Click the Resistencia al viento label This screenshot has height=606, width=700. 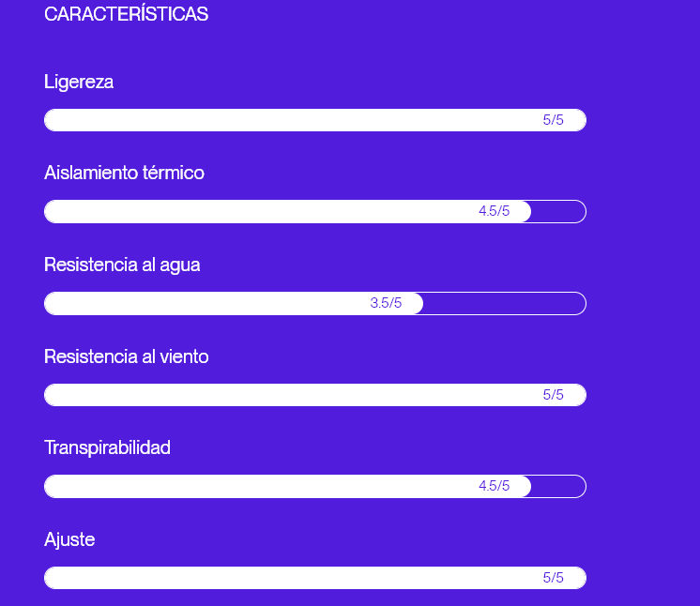click(x=126, y=356)
